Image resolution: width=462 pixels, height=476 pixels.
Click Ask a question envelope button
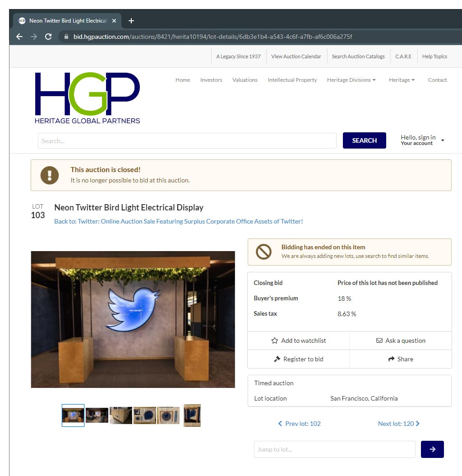click(x=401, y=341)
